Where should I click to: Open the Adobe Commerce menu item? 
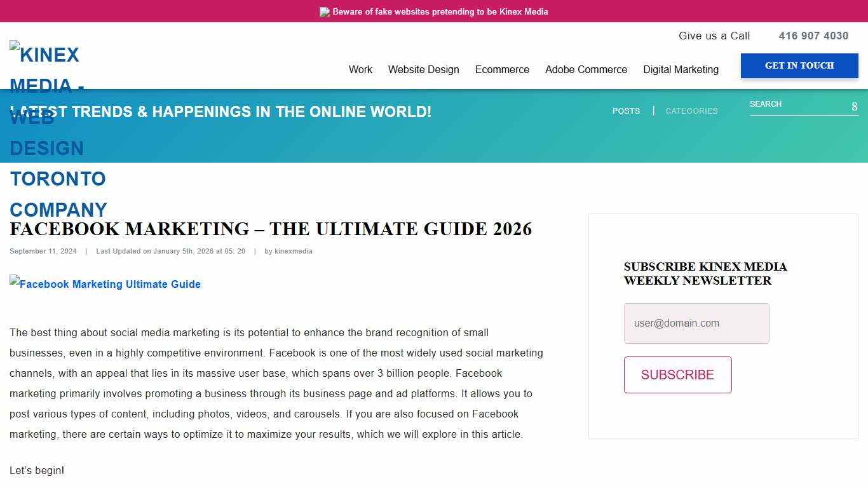click(x=586, y=70)
